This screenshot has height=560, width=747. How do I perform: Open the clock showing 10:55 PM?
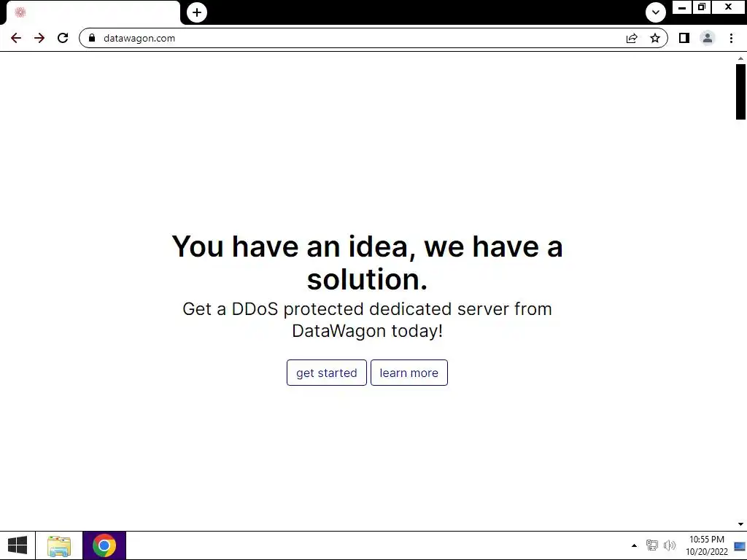tap(707, 545)
